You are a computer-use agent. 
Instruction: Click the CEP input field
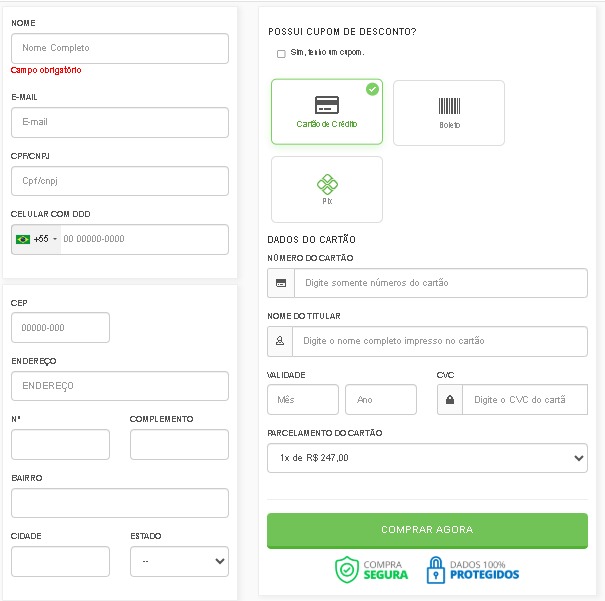point(60,328)
